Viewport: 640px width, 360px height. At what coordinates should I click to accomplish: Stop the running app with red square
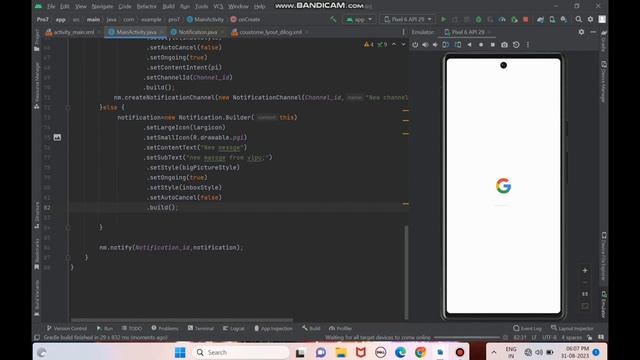point(526,19)
